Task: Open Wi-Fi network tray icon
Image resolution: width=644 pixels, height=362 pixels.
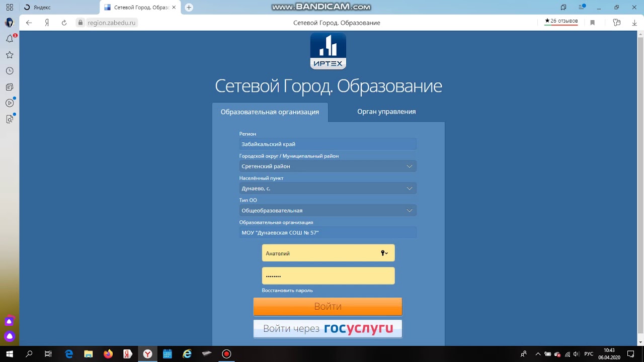Action: 568,354
